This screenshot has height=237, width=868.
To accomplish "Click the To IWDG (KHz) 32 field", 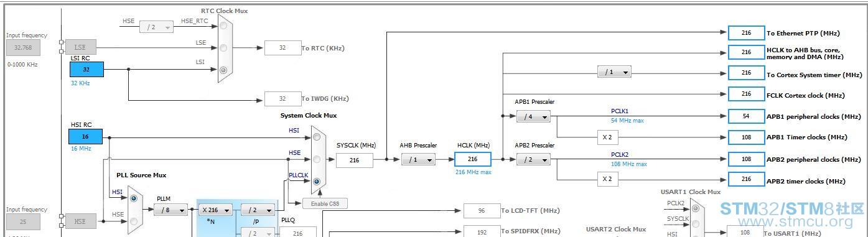I will [x=282, y=98].
